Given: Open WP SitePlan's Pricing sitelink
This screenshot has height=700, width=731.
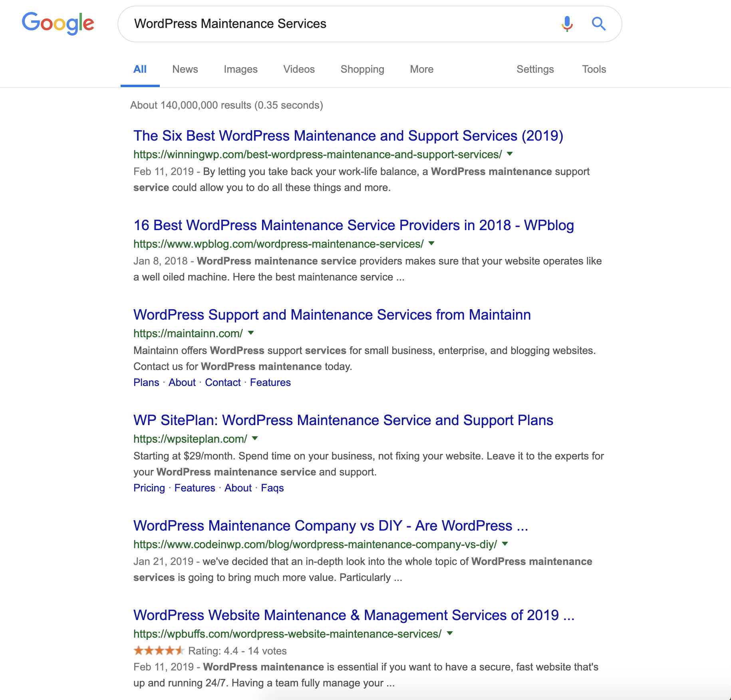Looking at the screenshot, I should [149, 488].
